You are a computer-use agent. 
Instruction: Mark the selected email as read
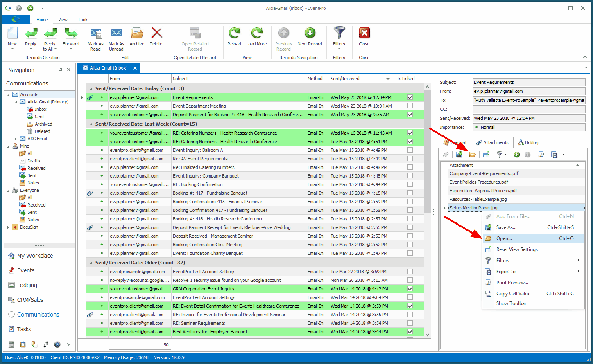pos(95,40)
